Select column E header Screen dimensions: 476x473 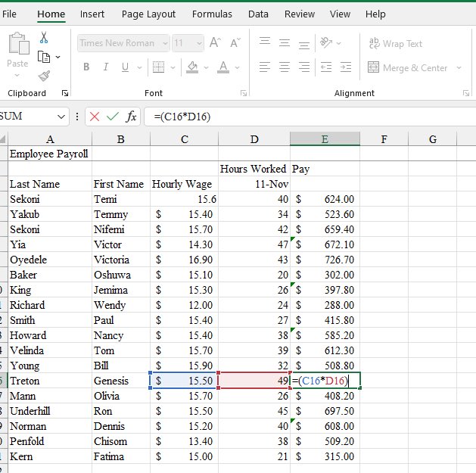point(325,139)
